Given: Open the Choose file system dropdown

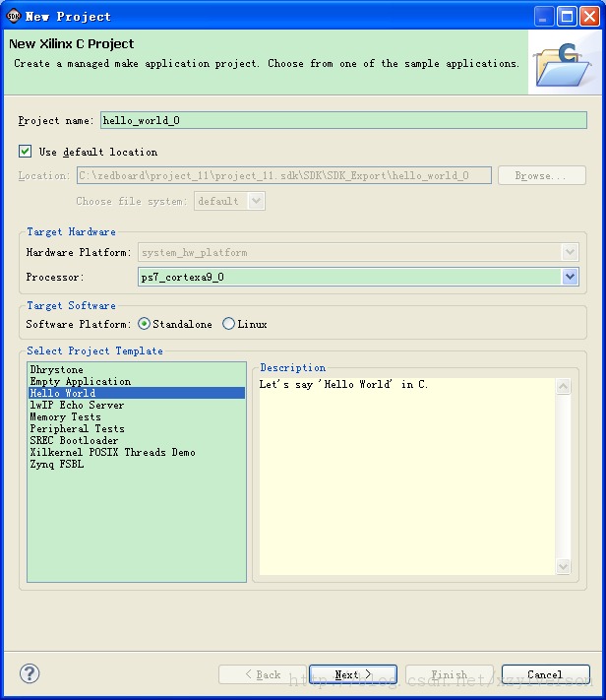Looking at the screenshot, I should click(256, 201).
